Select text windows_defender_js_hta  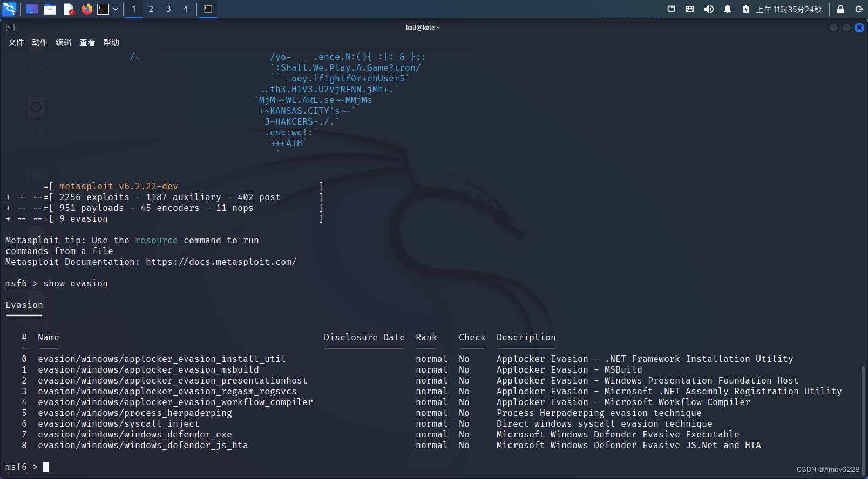(186, 446)
